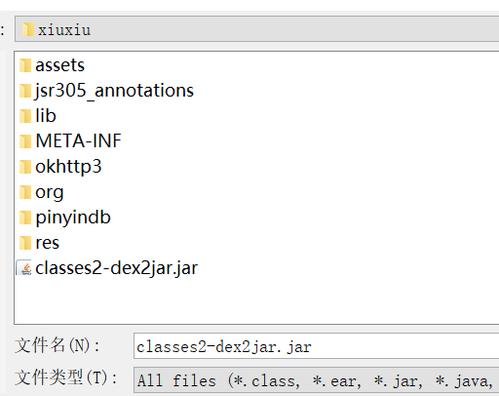Select the jsr305_annotations folder icon
The image size is (499, 396).
(25, 91)
